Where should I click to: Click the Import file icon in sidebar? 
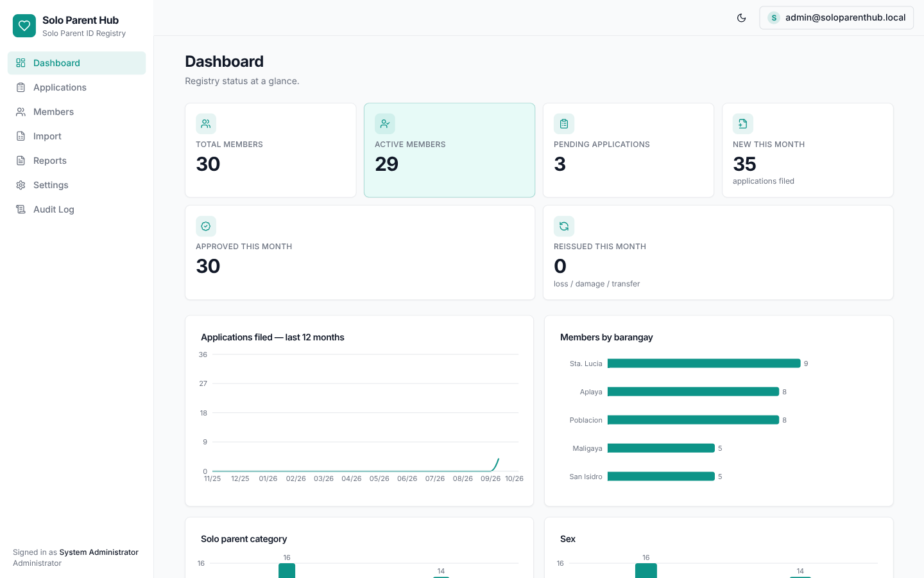(21, 136)
